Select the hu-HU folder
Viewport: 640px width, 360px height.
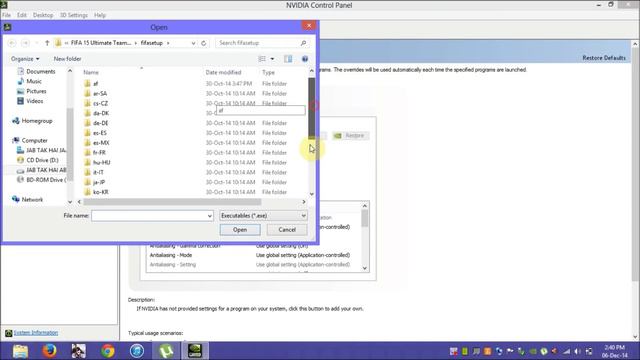(102, 162)
